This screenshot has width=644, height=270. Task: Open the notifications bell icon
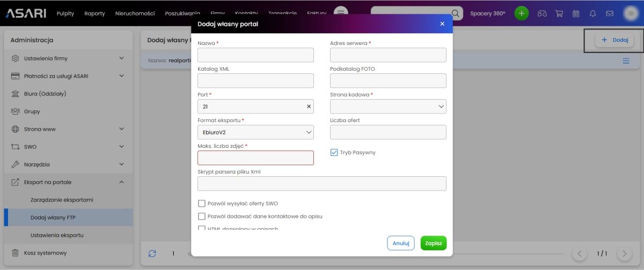(593, 13)
